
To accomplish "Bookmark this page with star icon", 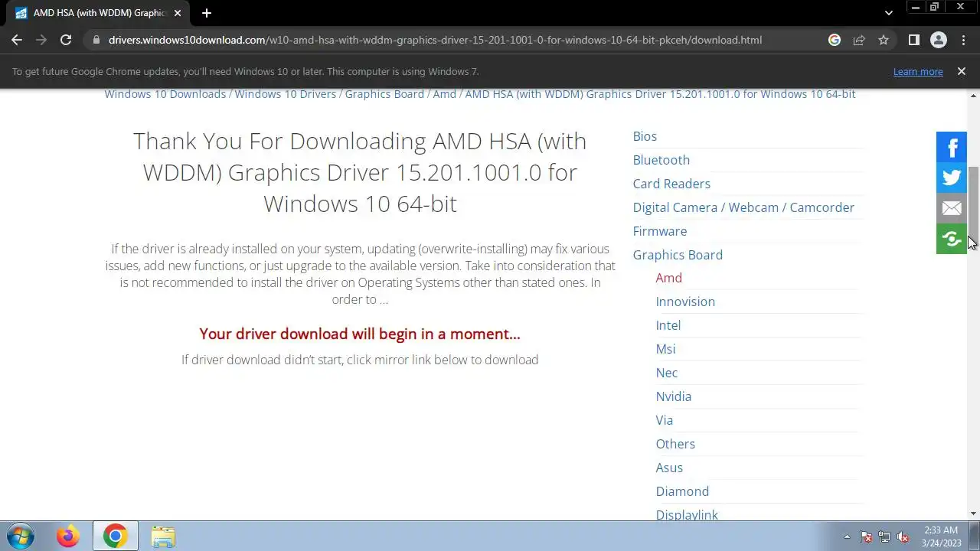I will pos(884,40).
